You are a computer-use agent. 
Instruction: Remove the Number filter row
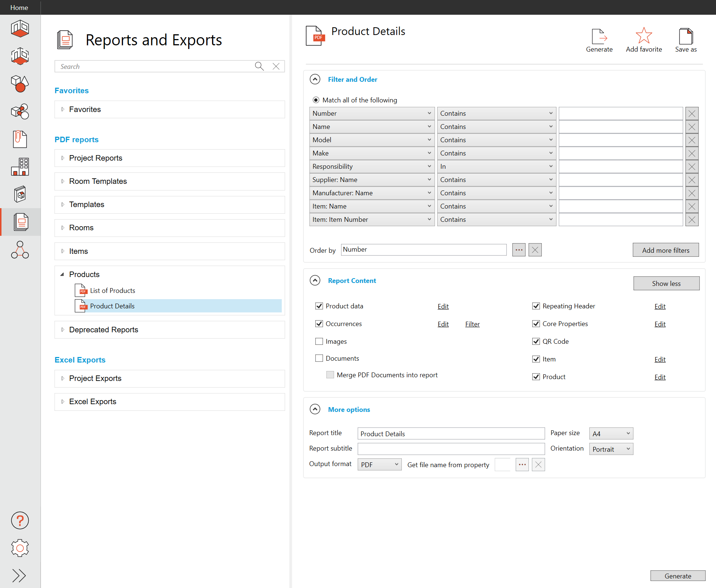pyautogui.click(x=692, y=113)
